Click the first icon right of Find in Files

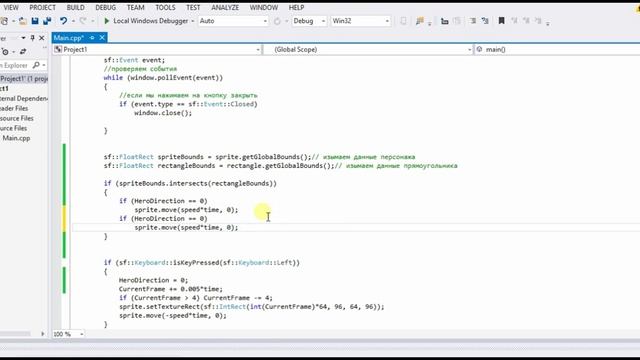click(x=444, y=21)
